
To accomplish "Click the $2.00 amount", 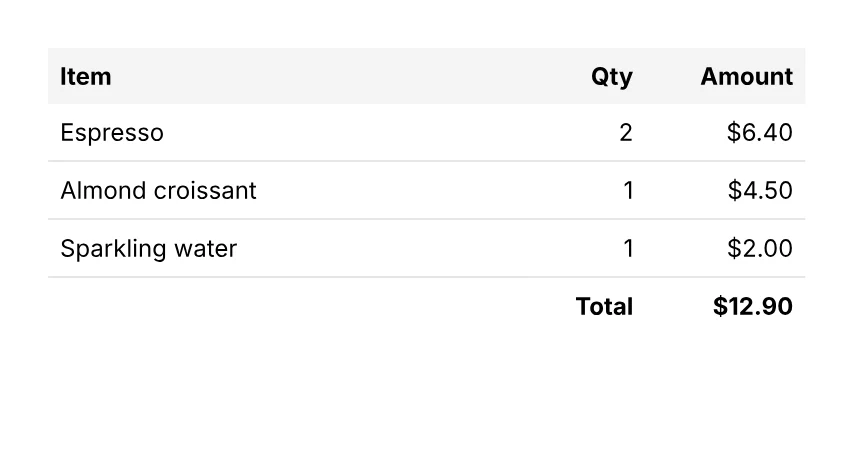I will 760,249.
